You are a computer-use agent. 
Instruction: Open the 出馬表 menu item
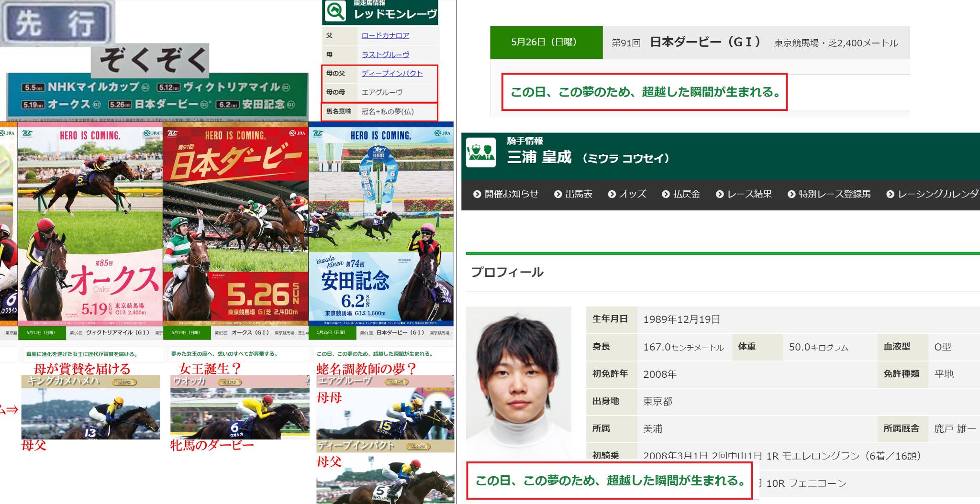click(x=579, y=194)
